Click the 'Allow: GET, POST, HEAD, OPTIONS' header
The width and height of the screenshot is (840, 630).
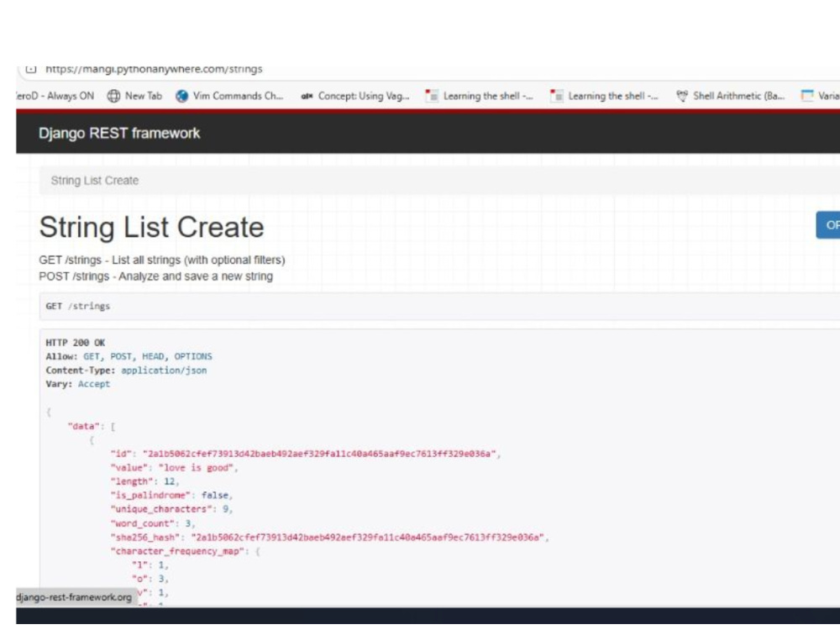tap(129, 357)
